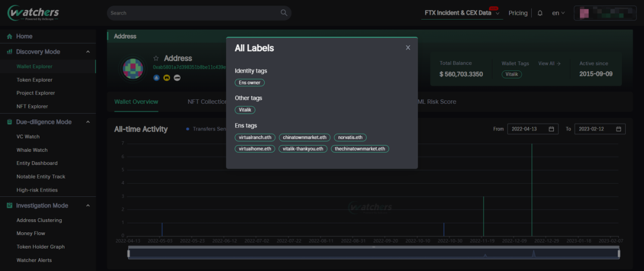Click the Active since date 2015-09-09

point(595,75)
